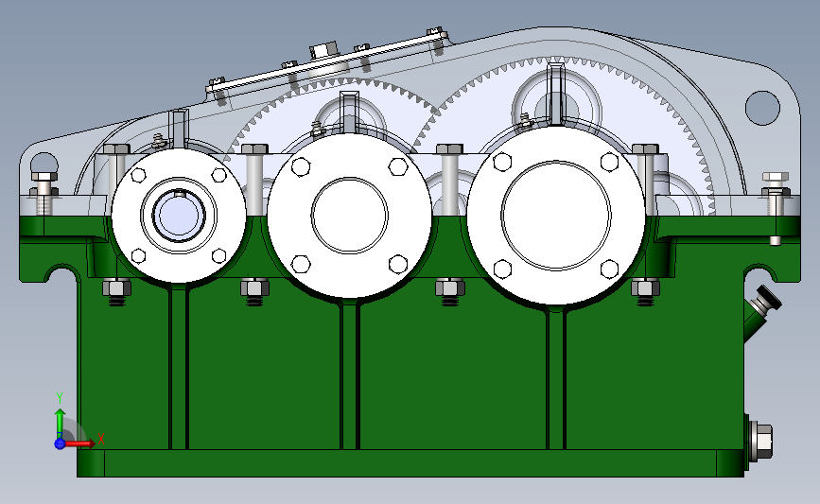Select the oil drain plug at bottom right
Screen dimensions: 820x504
760,441
